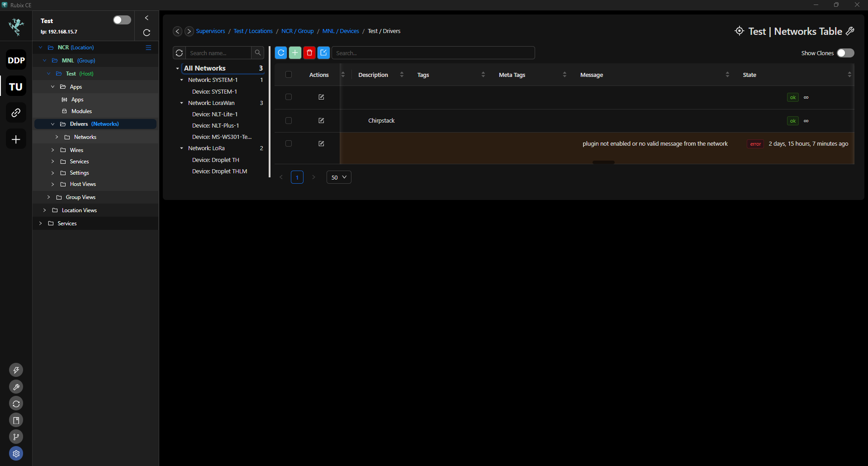This screenshot has height=466, width=868.
Task: Click the blue edit/export toolbar button
Action: tap(324, 53)
